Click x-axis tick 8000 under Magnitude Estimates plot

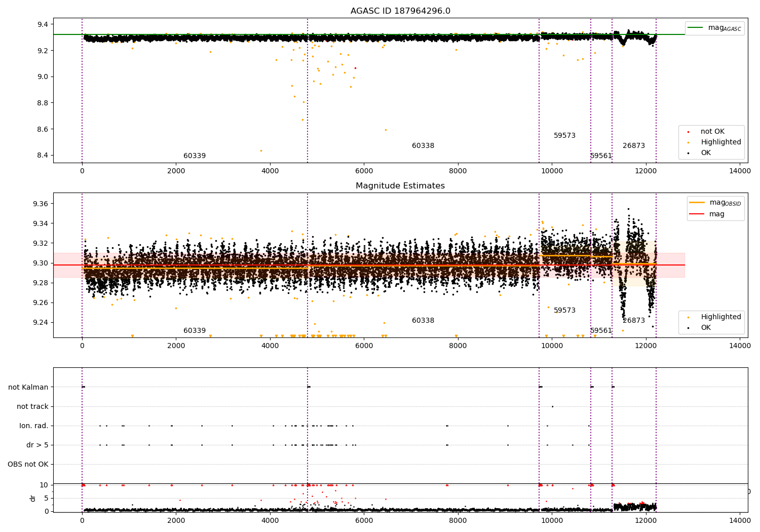(458, 346)
